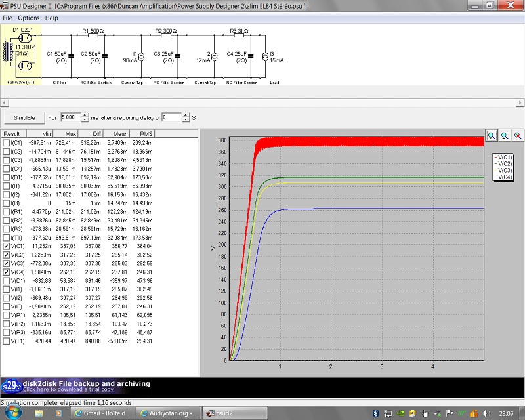Click the psud2 taskbar button
This screenshot has width=525, height=420.
pos(236,413)
